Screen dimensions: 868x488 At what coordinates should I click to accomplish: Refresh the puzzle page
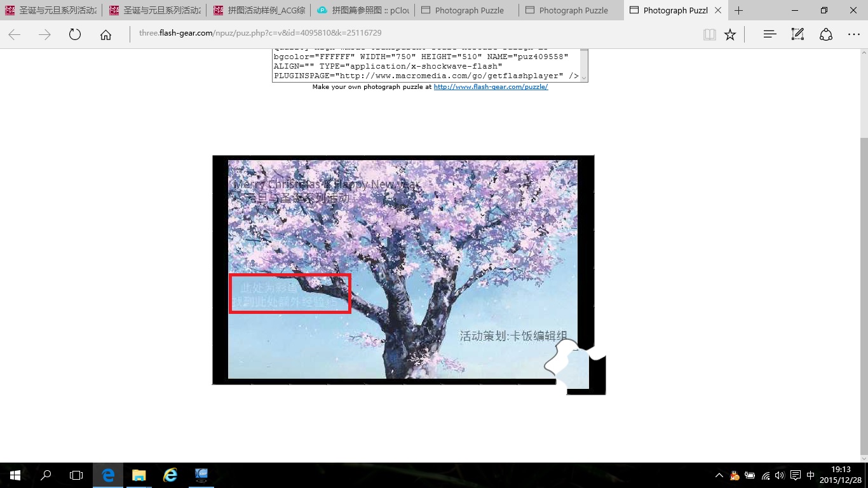[x=75, y=35]
